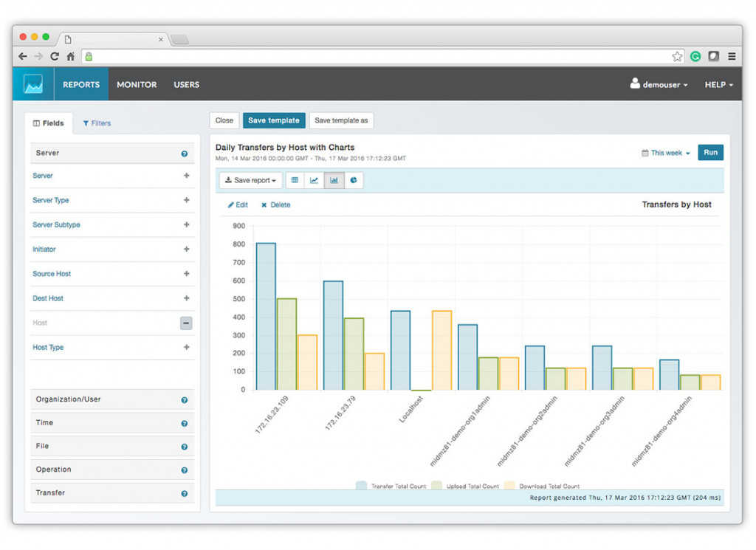Select the pie chart view icon
Viewport: 756px width, 550px height.
pos(354,180)
